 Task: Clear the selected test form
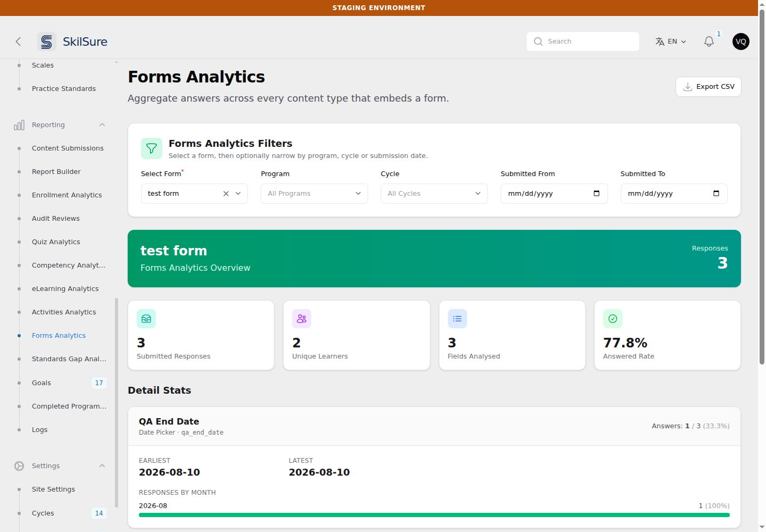click(x=226, y=194)
